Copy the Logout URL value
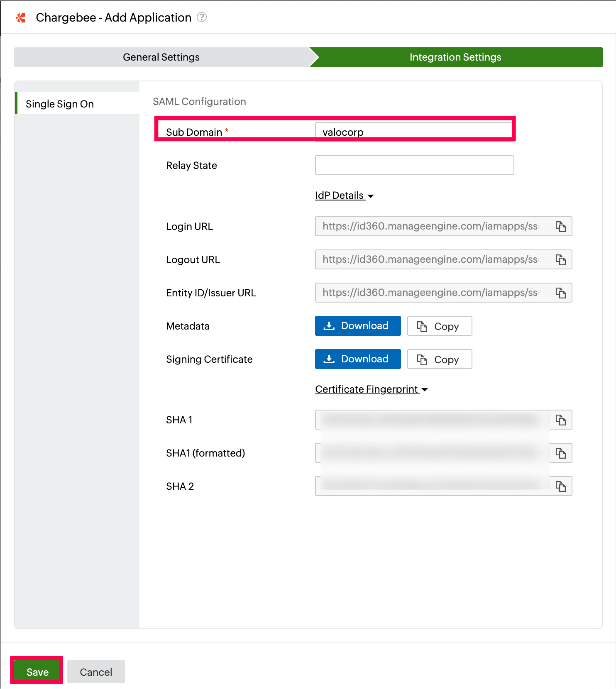The image size is (616, 689). coord(561,259)
